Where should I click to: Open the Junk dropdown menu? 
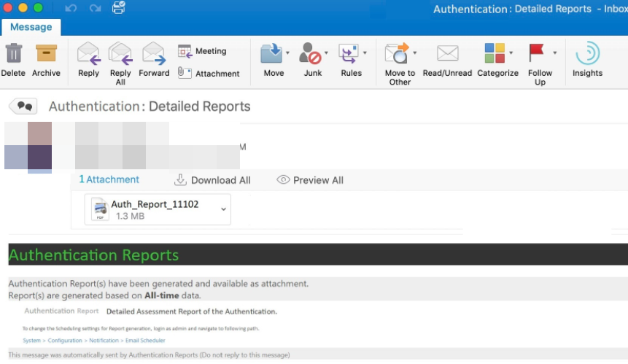click(326, 53)
